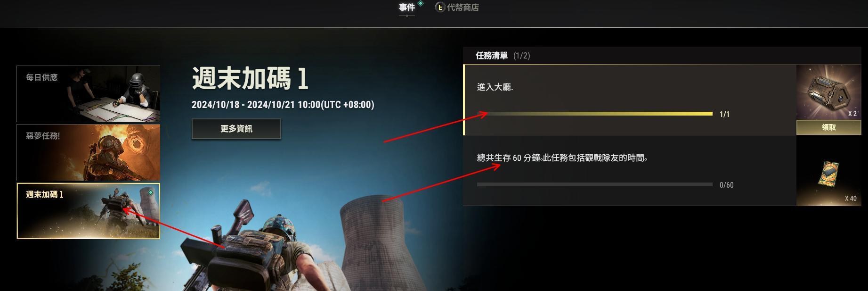The image size is (868, 291).
Task: Click the 更多資訊 button
Action: pos(236,129)
